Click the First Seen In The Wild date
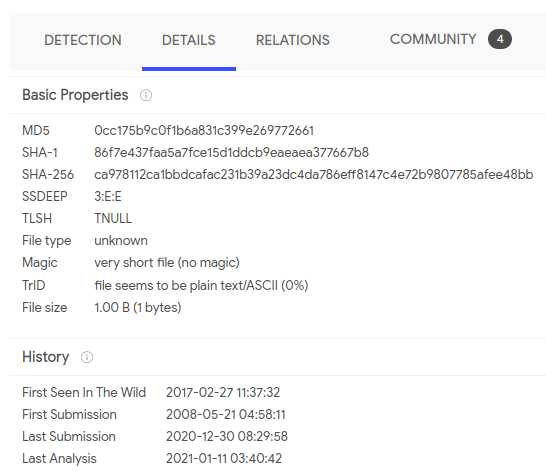This screenshot has height=471, width=546. [x=223, y=392]
